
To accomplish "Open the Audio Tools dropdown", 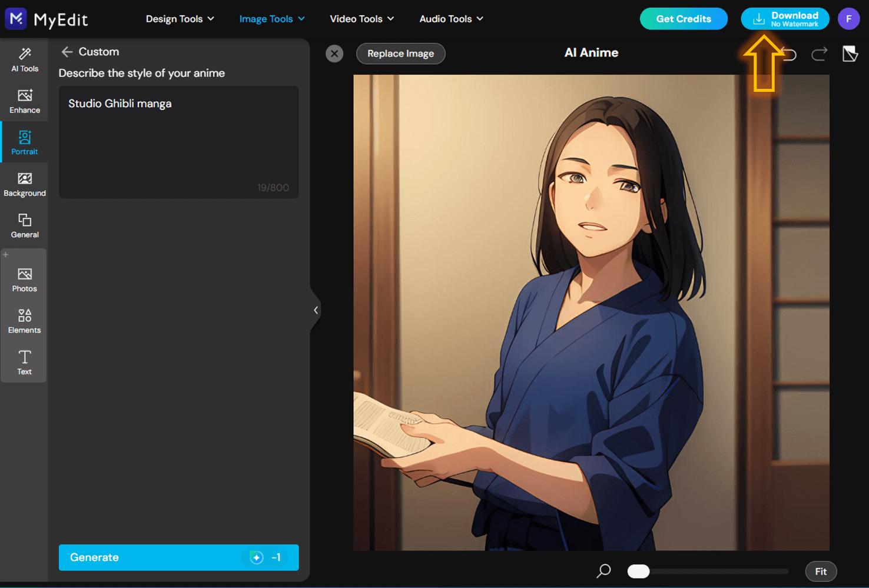I will pos(450,18).
